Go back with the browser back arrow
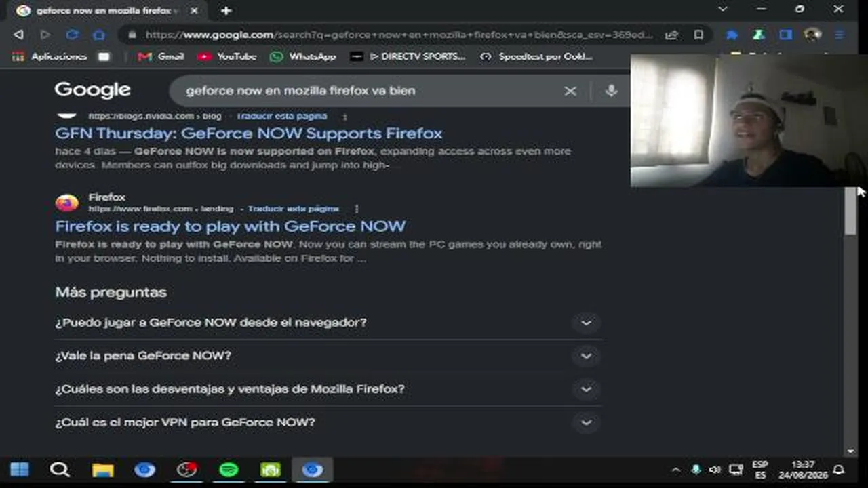The height and width of the screenshot is (488, 868). tap(18, 35)
